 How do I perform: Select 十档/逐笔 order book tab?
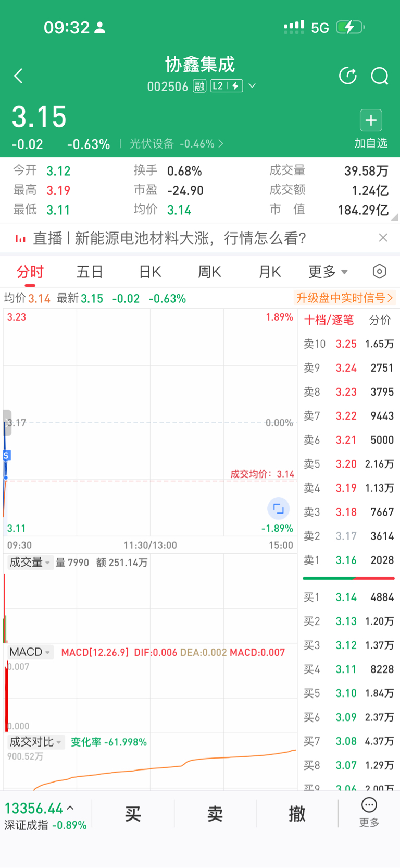(329, 320)
